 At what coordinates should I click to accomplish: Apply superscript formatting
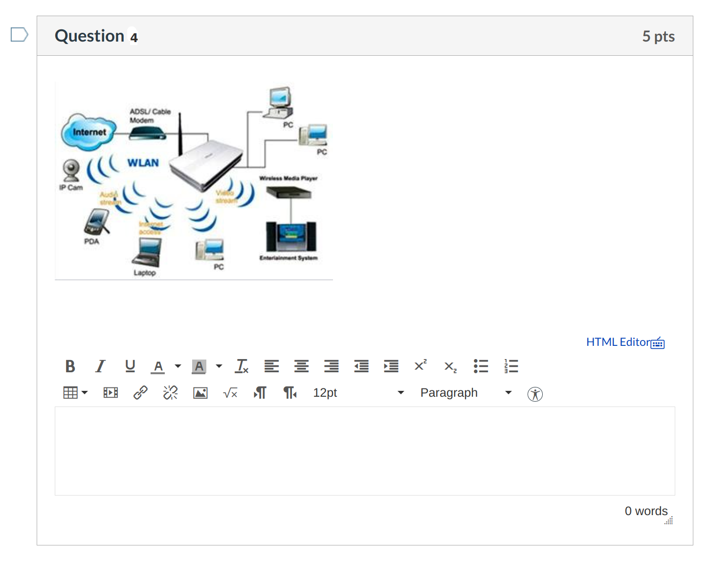[420, 365]
